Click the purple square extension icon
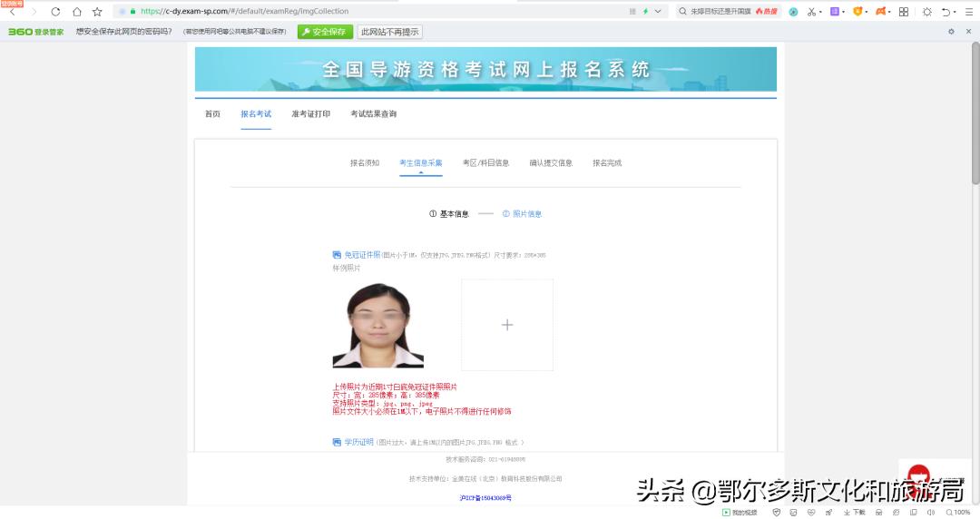980x519 pixels. [835, 11]
